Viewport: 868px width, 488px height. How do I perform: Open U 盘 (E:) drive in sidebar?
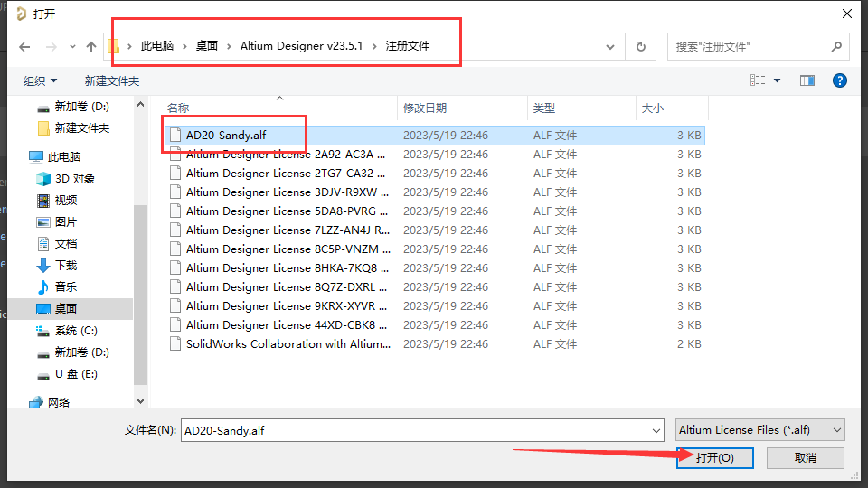coord(66,374)
